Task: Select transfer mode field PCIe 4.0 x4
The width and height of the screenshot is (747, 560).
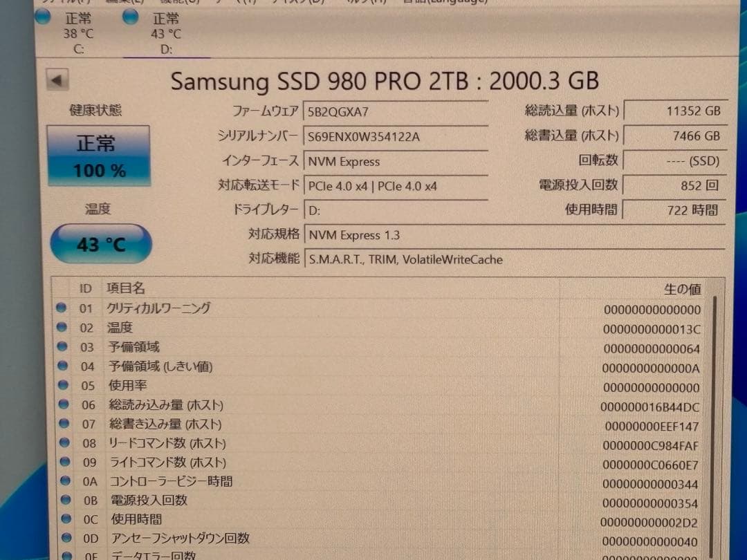Action: (396, 186)
